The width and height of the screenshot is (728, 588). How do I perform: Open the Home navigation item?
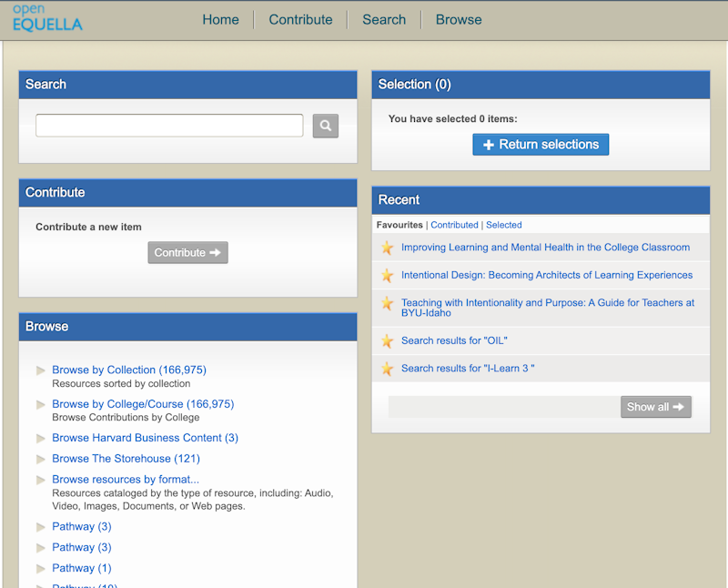pos(220,19)
